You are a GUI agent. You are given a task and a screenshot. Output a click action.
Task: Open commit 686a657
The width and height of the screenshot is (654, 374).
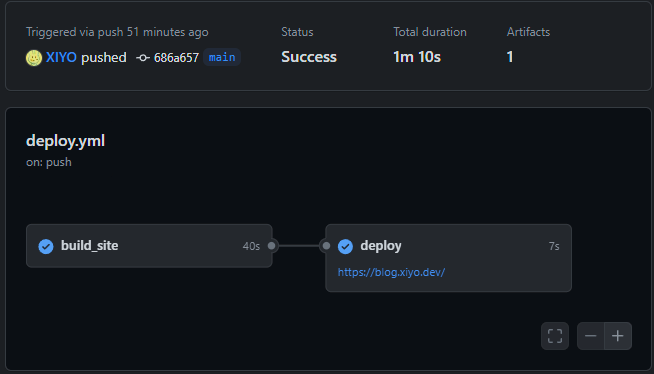(x=176, y=58)
